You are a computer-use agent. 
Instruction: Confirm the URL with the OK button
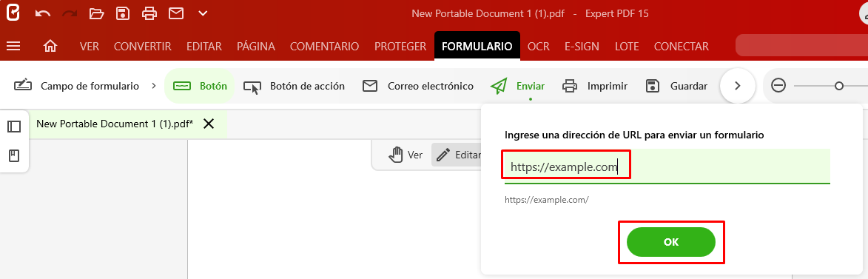pyautogui.click(x=671, y=242)
